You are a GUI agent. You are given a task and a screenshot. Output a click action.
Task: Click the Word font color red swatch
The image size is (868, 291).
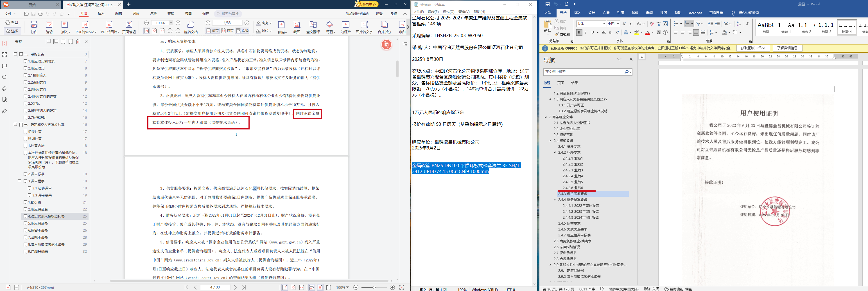pyautogui.click(x=647, y=33)
